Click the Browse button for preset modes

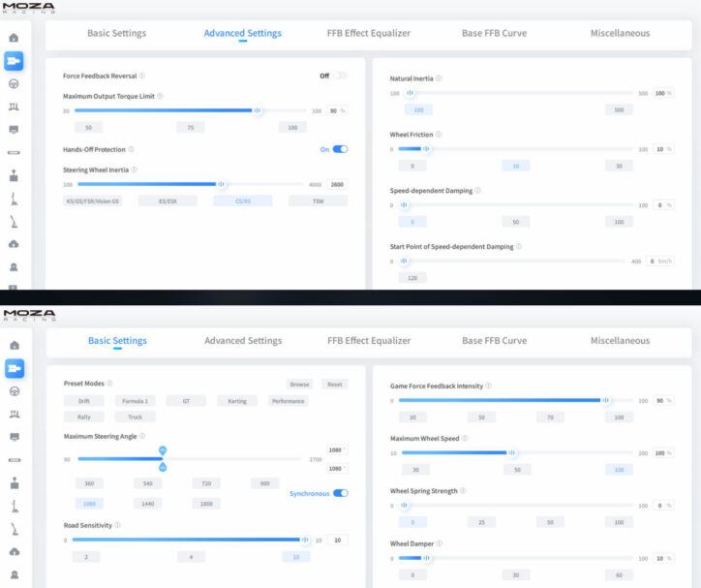[299, 385]
